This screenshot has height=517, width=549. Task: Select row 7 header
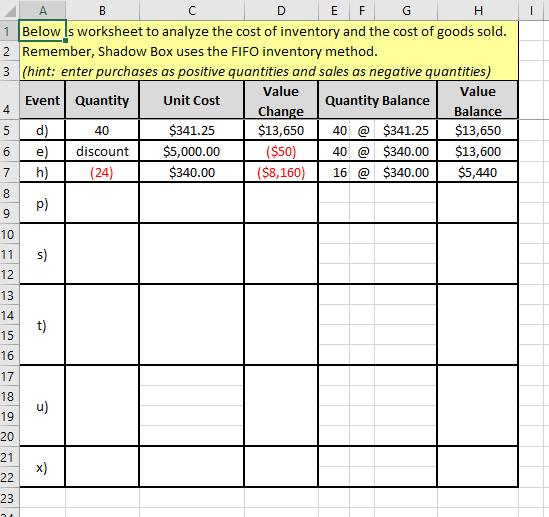9,172
